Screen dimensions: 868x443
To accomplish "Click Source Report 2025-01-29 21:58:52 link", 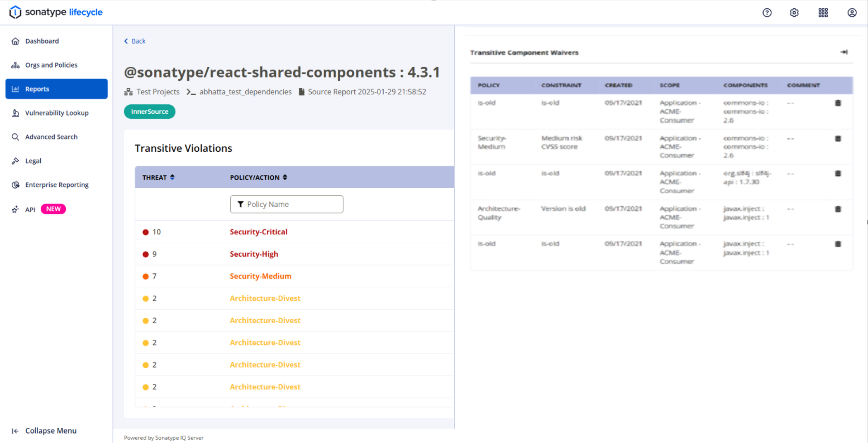I will [x=363, y=92].
